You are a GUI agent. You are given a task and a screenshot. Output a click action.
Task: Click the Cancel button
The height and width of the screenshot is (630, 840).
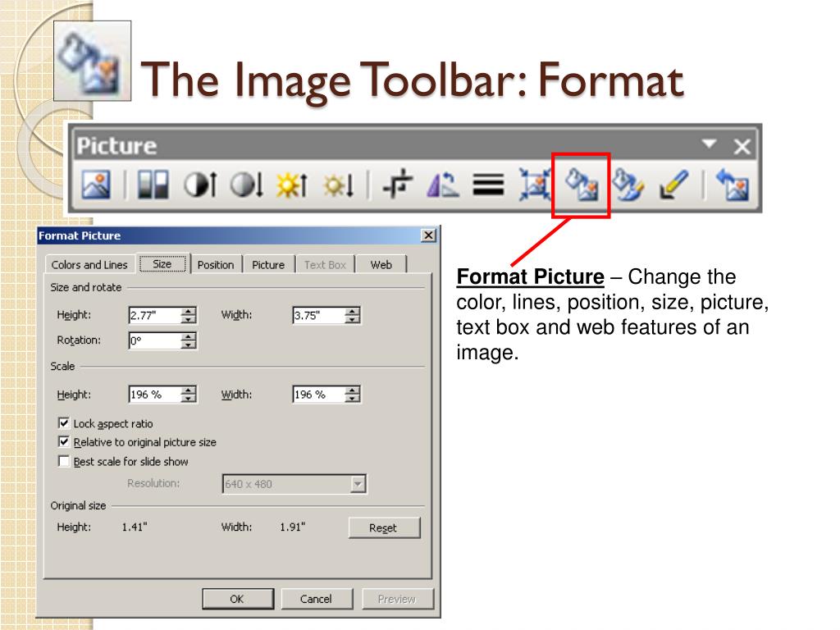317,599
